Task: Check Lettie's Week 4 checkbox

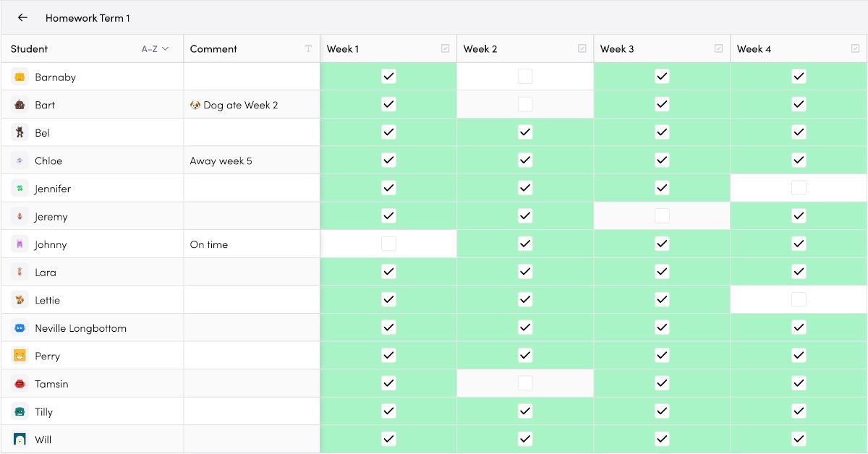Action: click(799, 299)
